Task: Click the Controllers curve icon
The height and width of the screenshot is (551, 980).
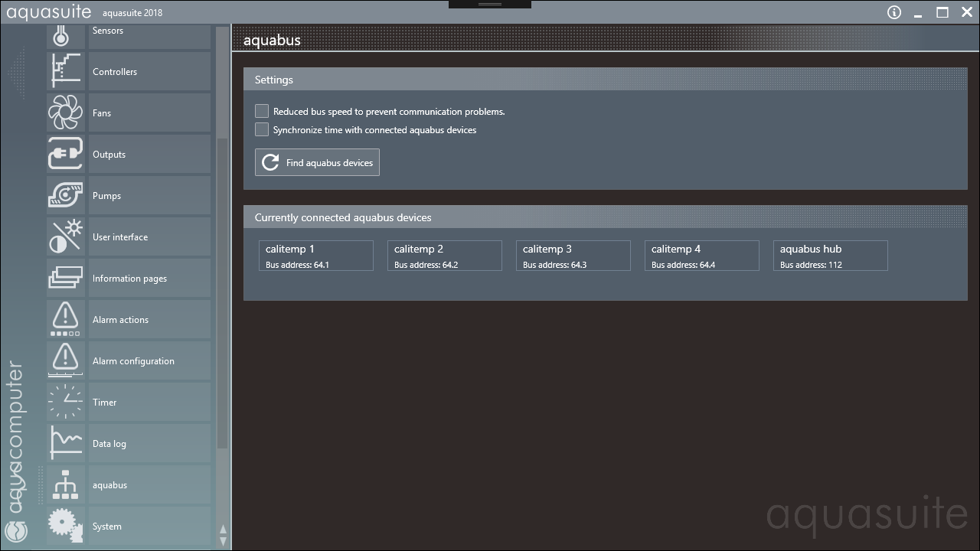Action: pyautogui.click(x=66, y=71)
